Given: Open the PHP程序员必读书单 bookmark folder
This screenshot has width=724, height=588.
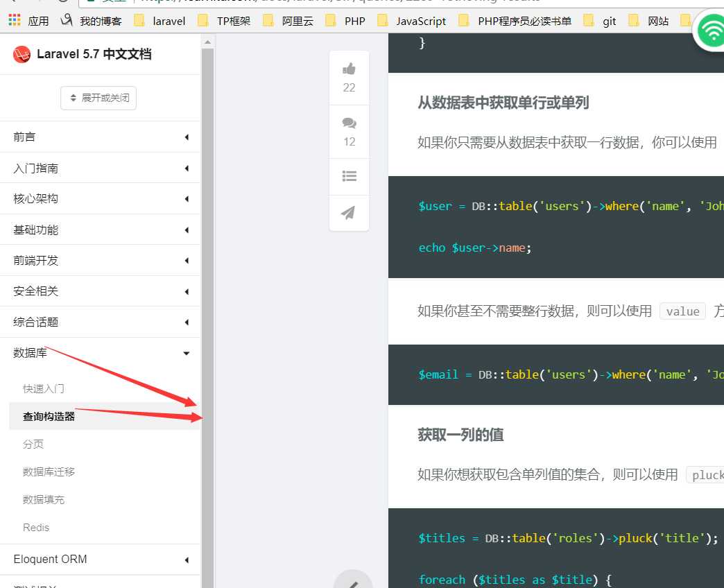Looking at the screenshot, I should [x=515, y=21].
